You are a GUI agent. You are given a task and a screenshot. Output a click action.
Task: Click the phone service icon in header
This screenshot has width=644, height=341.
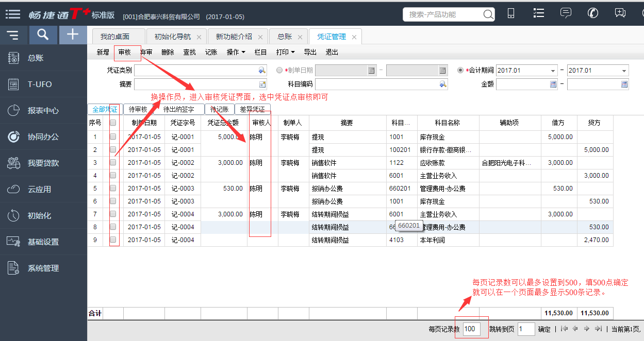(x=593, y=13)
